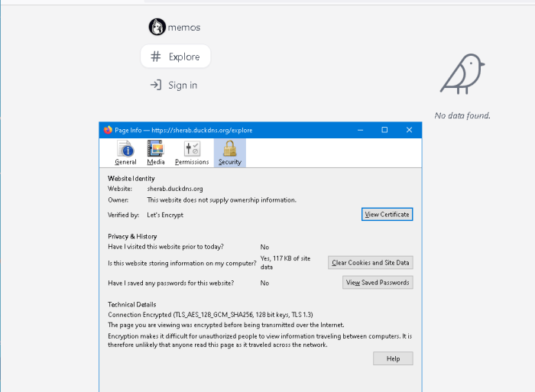The image size is (535, 392).
Task: Click the Help button
Action: (393, 358)
